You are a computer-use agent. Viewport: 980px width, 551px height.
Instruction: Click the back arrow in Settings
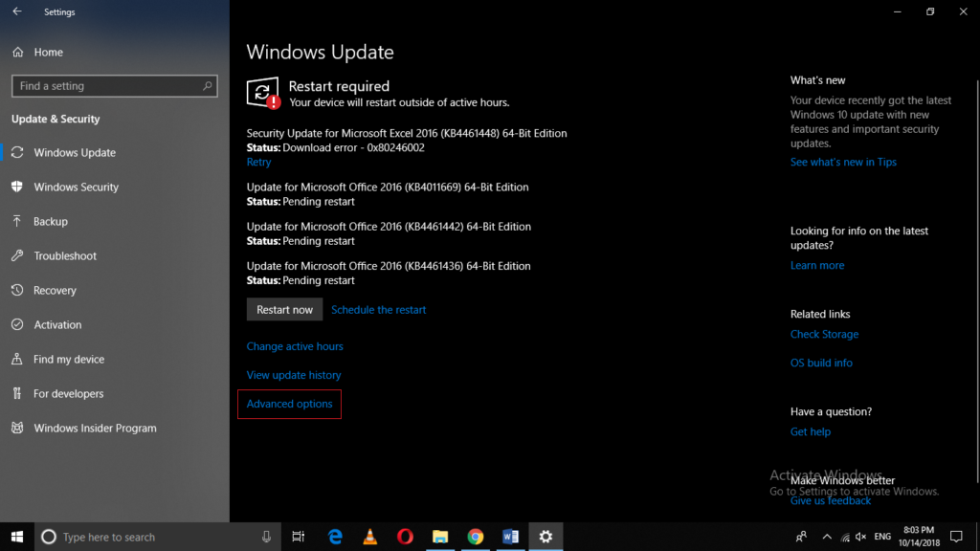coord(17,11)
